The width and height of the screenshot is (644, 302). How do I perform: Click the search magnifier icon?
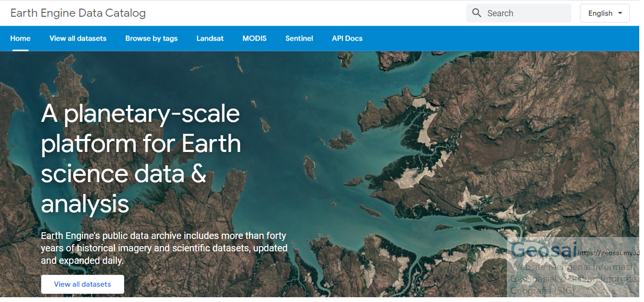pyautogui.click(x=476, y=13)
